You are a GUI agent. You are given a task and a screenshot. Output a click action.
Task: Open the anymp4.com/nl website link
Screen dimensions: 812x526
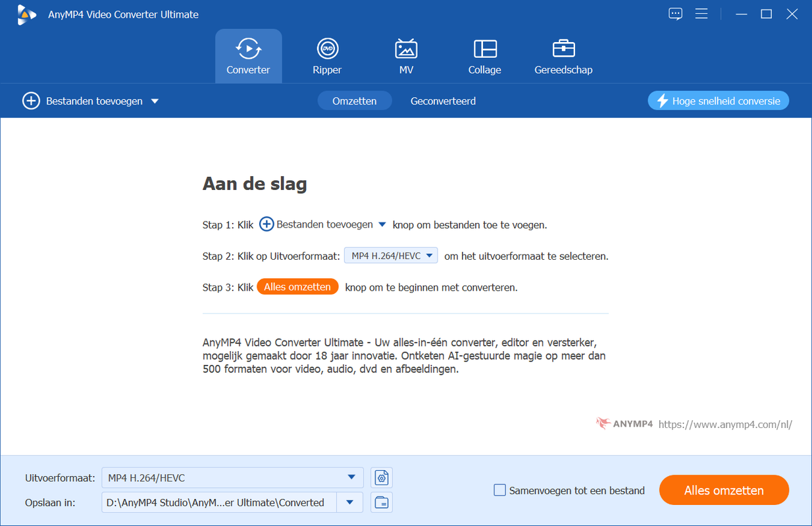click(x=725, y=424)
